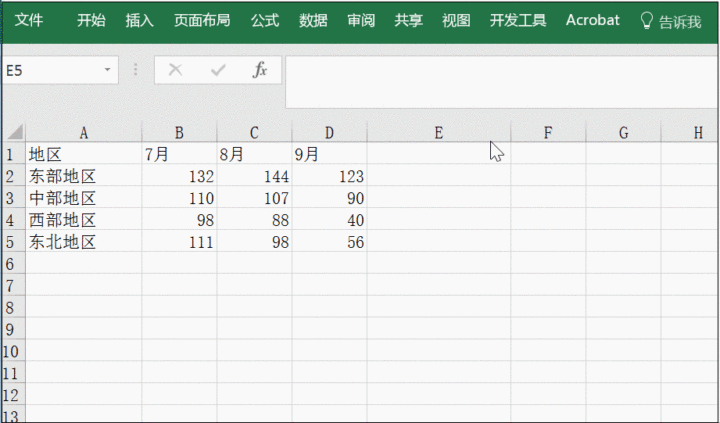Select row 9 header
720x423 pixels.
click(x=14, y=329)
